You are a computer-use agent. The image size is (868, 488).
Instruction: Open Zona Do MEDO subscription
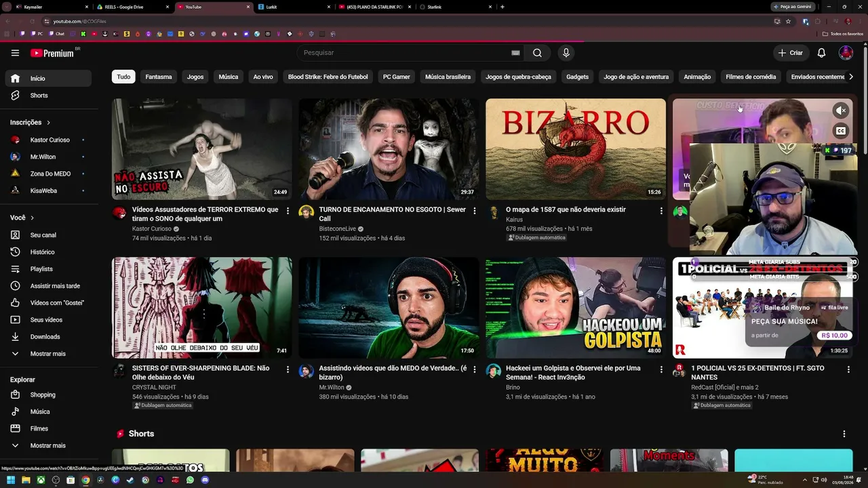point(47,174)
